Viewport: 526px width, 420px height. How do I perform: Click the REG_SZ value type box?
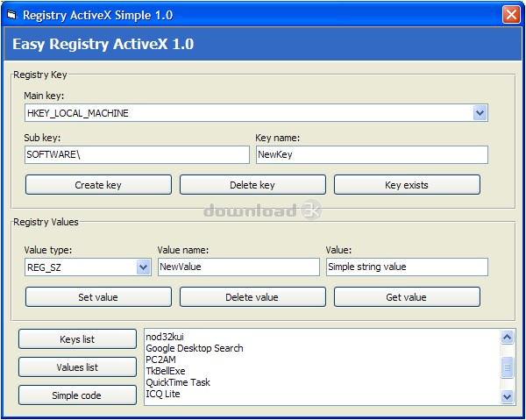click(x=88, y=267)
